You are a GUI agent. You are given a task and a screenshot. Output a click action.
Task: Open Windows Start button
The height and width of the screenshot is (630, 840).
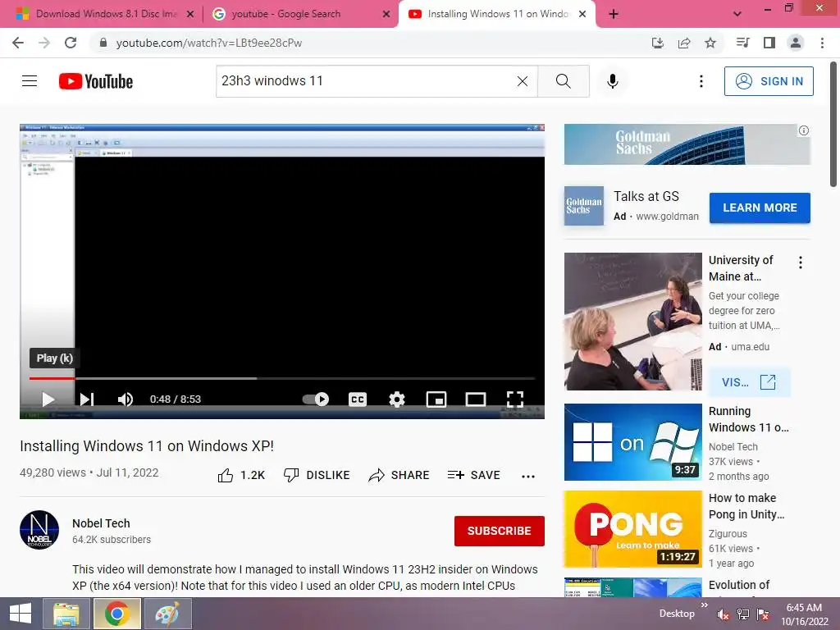click(x=21, y=614)
